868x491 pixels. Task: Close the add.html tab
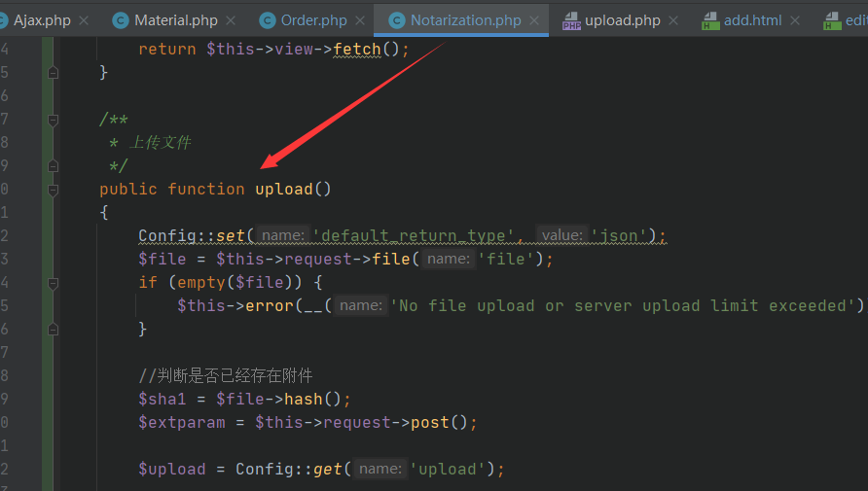point(795,20)
